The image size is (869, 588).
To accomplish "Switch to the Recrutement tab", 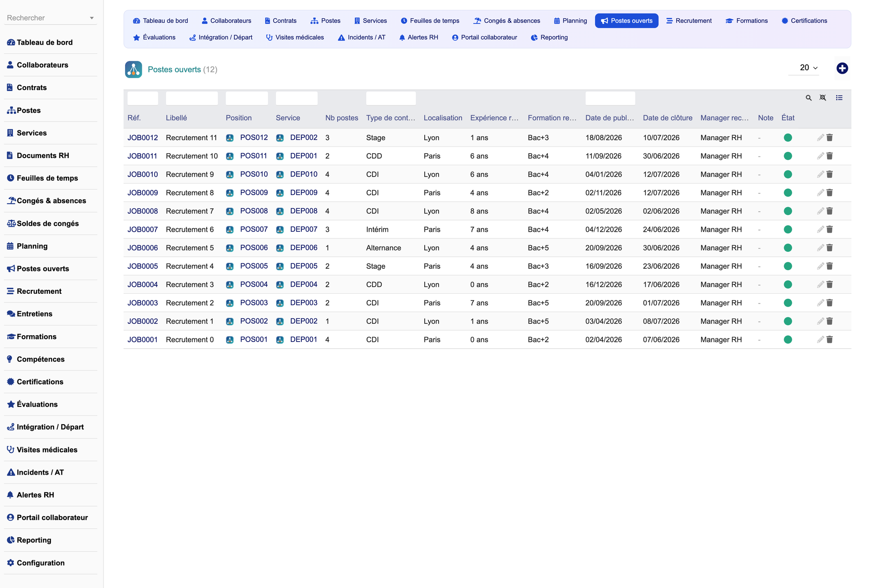I will [x=689, y=21].
